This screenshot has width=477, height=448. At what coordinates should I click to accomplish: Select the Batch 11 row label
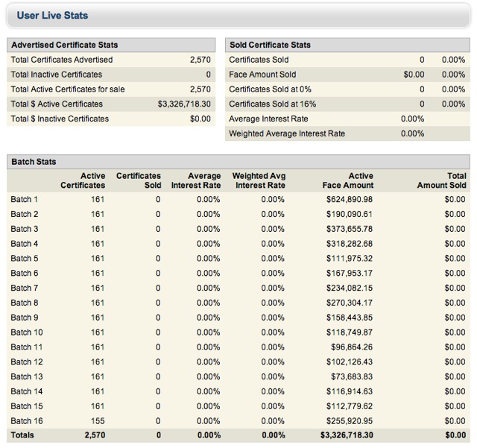click(27, 347)
